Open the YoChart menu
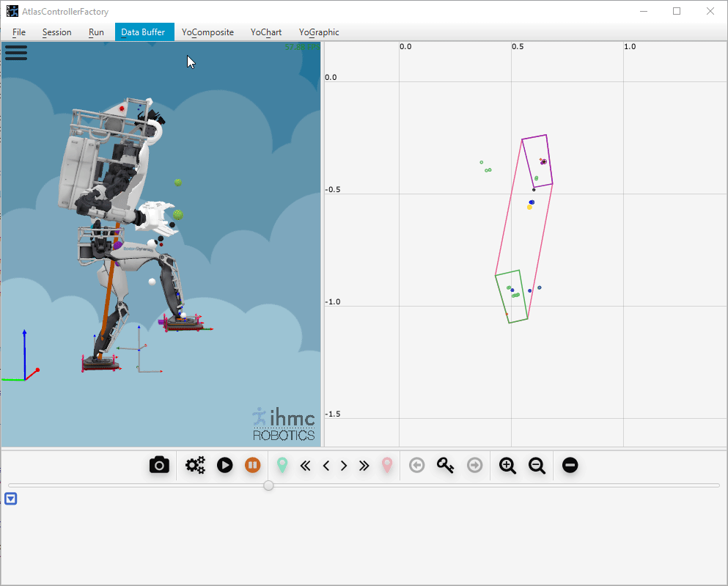The width and height of the screenshot is (728, 586). tap(266, 32)
